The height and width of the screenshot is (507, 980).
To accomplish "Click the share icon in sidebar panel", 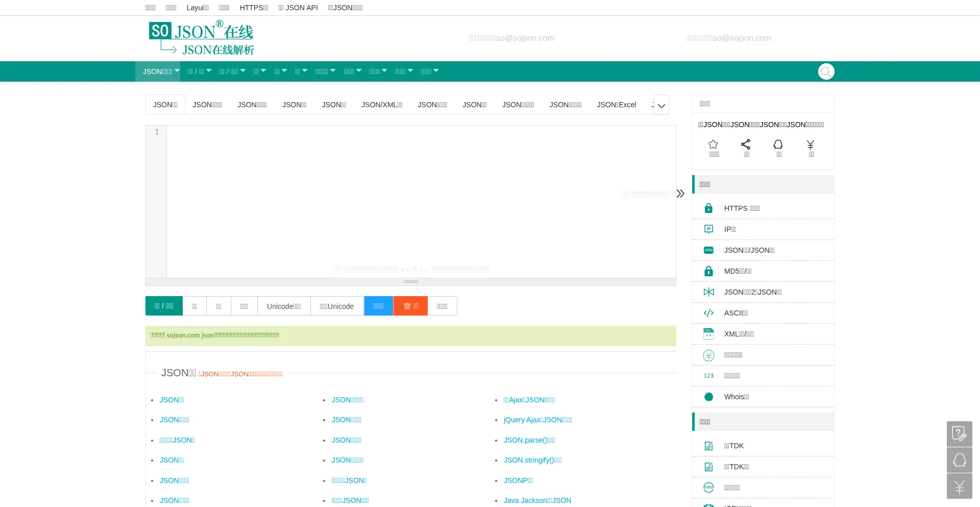I will tap(746, 144).
